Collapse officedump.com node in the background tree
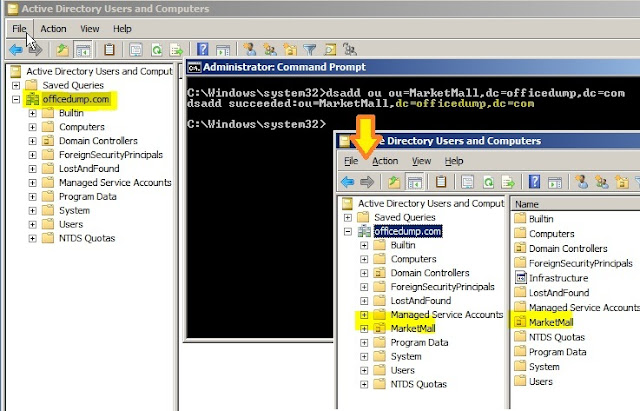Image resolution: width=640 pixels, height=411 pixels. point(16,99)
